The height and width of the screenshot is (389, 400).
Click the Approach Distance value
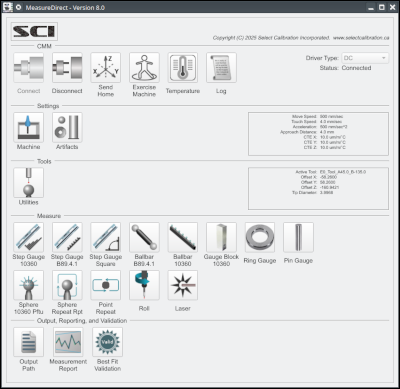click(327, 132)
